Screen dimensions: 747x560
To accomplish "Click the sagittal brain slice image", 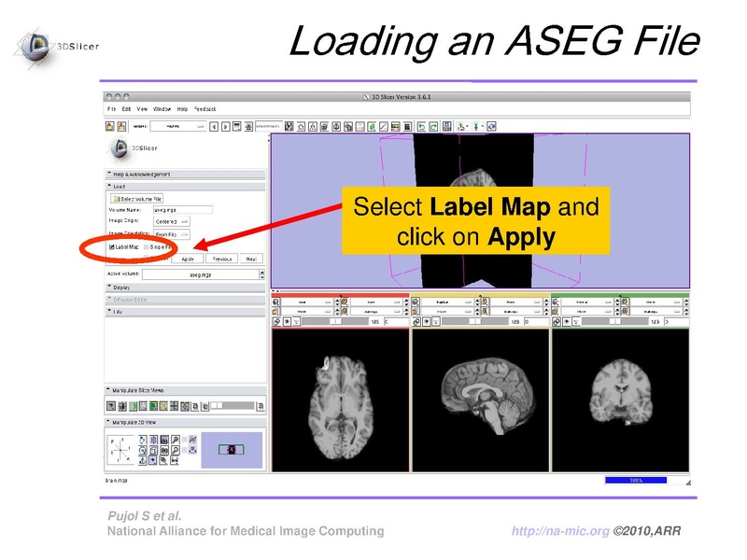I will [480, 400].
